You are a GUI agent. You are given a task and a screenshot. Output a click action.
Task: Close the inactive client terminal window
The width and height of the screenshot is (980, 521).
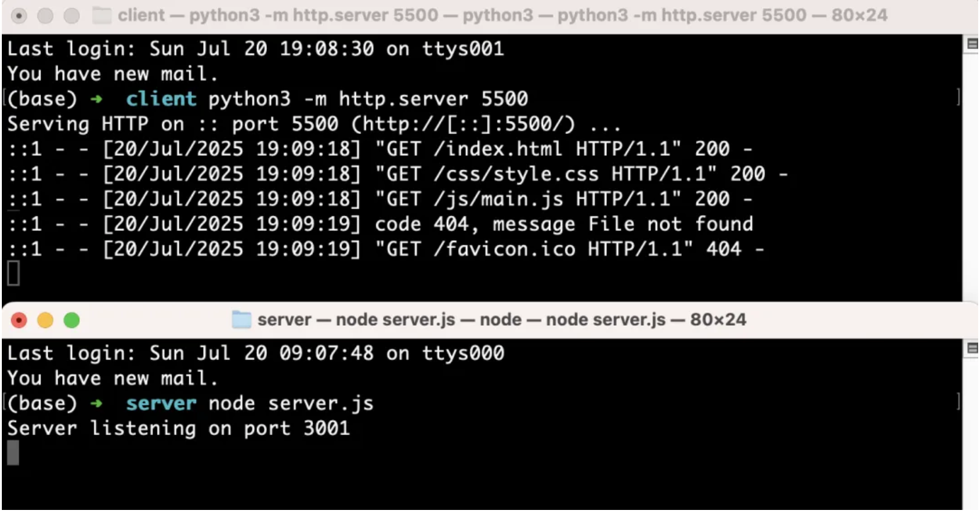point(19,15)
